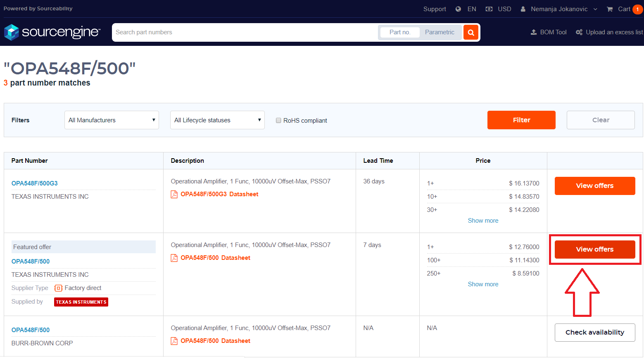Click the orange search magnifier button
Image resolution: width=644 pixels, height=359 pixels.
(x=471, y=32)
